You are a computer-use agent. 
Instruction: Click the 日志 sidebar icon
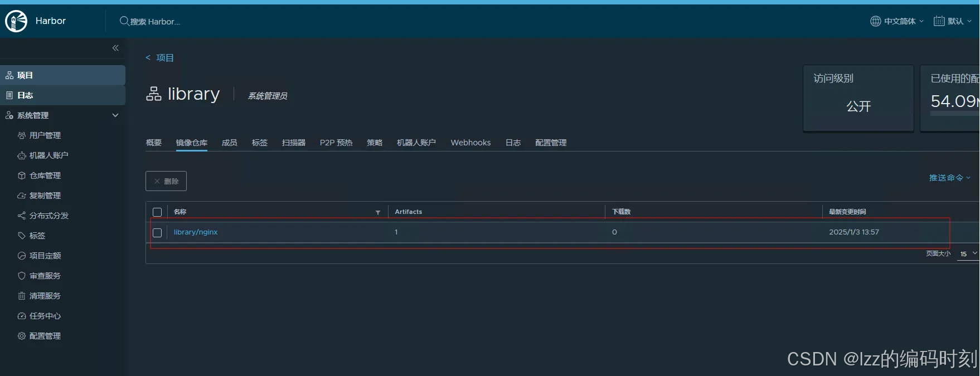pyautogui.click(x=9, y=95)
